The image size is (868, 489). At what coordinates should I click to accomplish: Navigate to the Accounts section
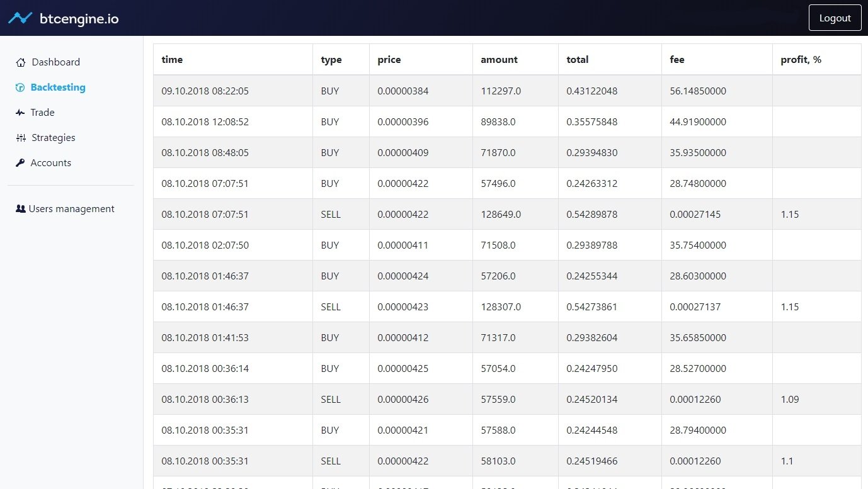50,163
